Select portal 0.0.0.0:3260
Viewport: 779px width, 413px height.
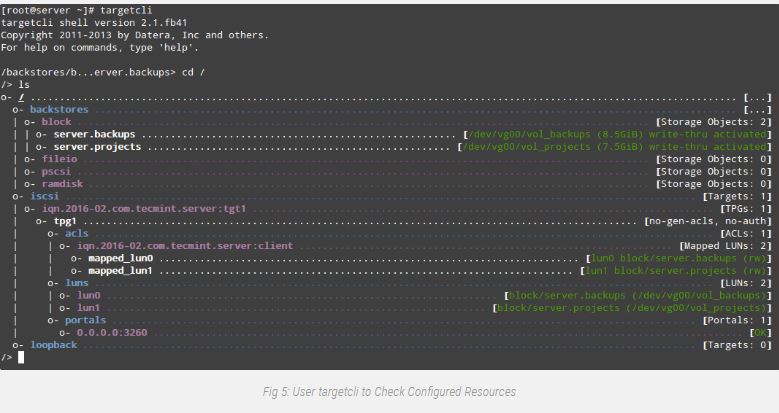[x=112, y=332]
